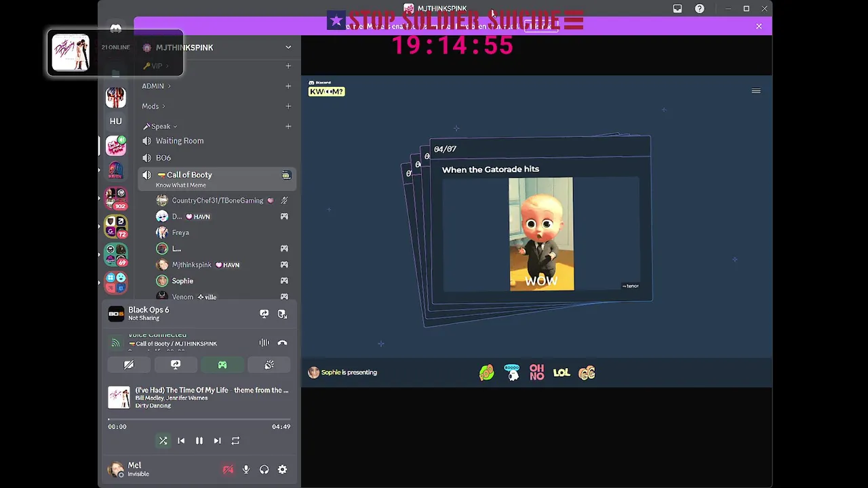Open the skull flag server icon
This screenshot has width=868, height=488.
[x=116, y=97]
